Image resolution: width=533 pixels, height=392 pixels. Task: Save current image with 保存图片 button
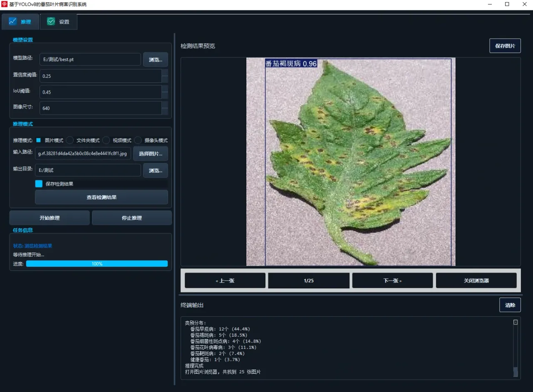coord(505,46)
